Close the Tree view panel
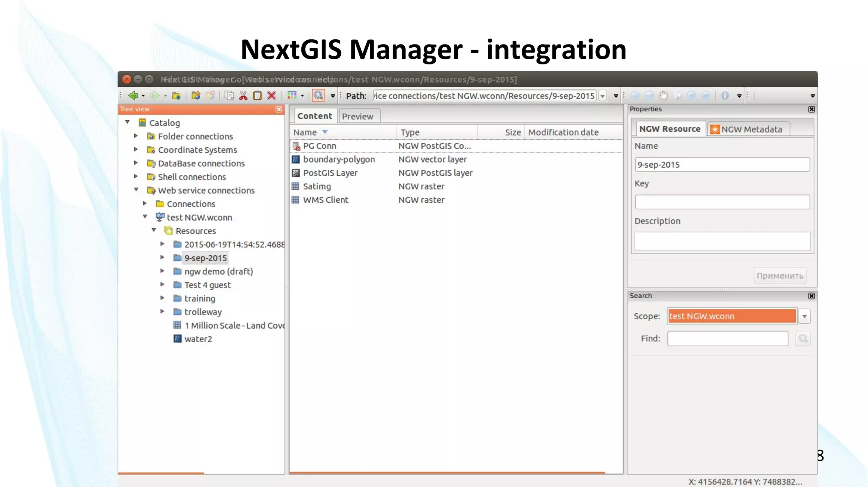The image size is (868, 487). pyautogui.click(x=279, y=109)
